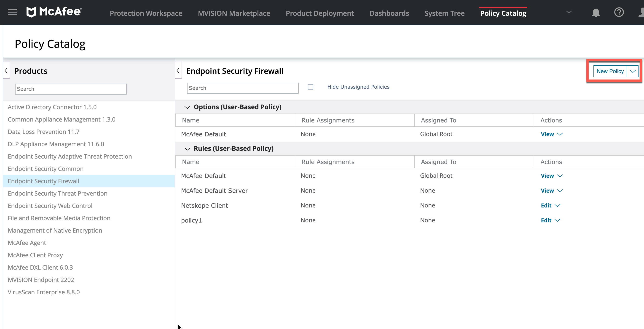This screenshot has height=329, width=644.
Task: Click the Products search field
Action: point(71,89)
